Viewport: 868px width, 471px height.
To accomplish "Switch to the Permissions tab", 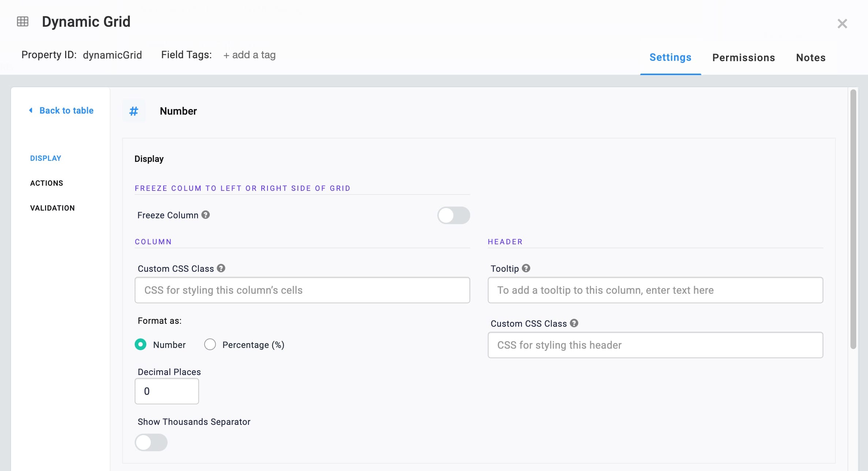I will pos(744,58).
